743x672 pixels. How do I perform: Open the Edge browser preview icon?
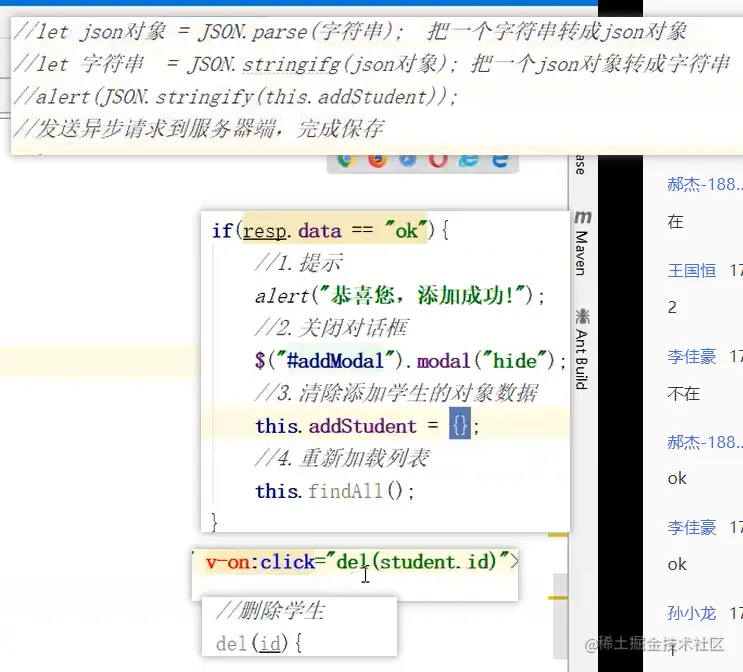pyautogui.click(x=500, y=160)
